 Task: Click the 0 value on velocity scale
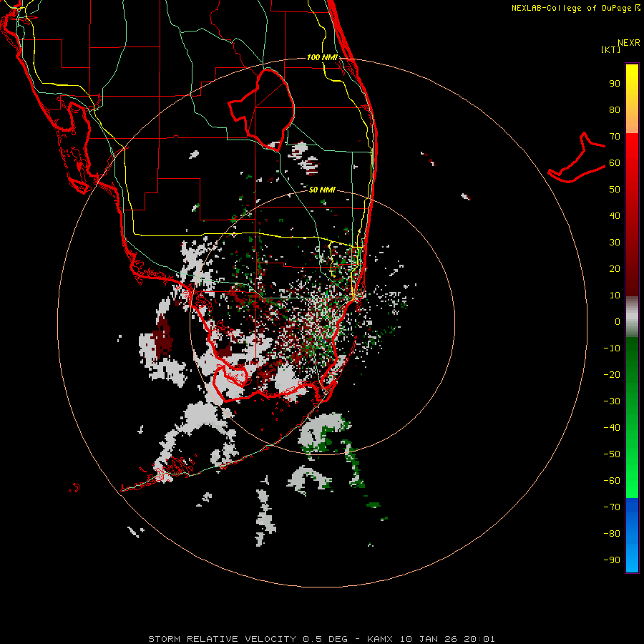tap(618, 322)
